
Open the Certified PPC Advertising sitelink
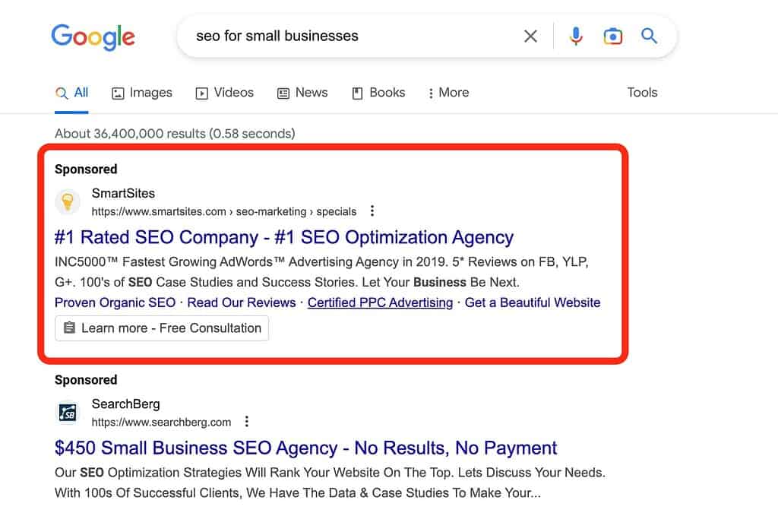(380, 302)
